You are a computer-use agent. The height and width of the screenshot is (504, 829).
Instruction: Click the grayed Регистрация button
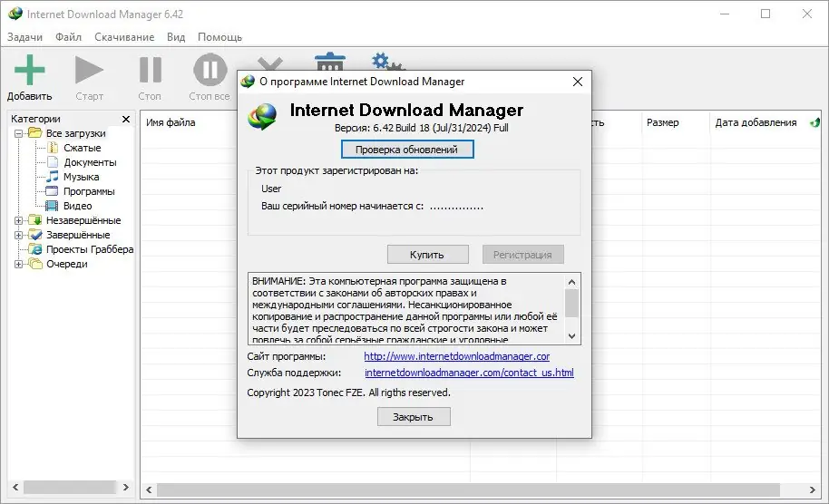coord(522,255)
